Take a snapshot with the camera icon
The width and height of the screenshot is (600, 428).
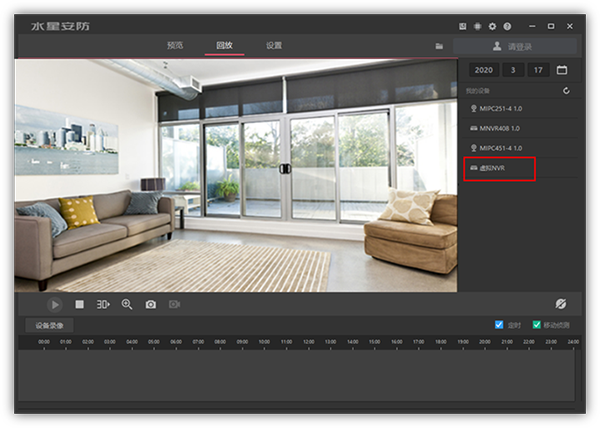(x=151, y=304)
